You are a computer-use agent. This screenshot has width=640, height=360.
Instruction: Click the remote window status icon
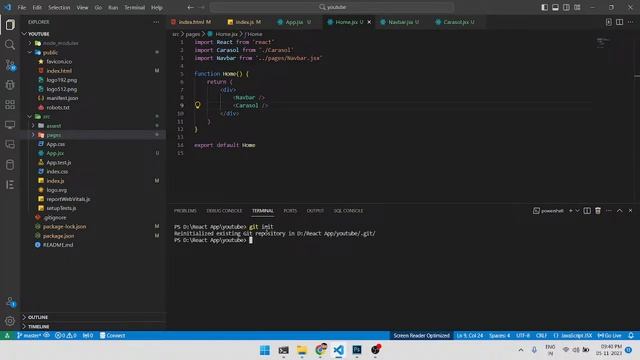[x=7, y=336]
